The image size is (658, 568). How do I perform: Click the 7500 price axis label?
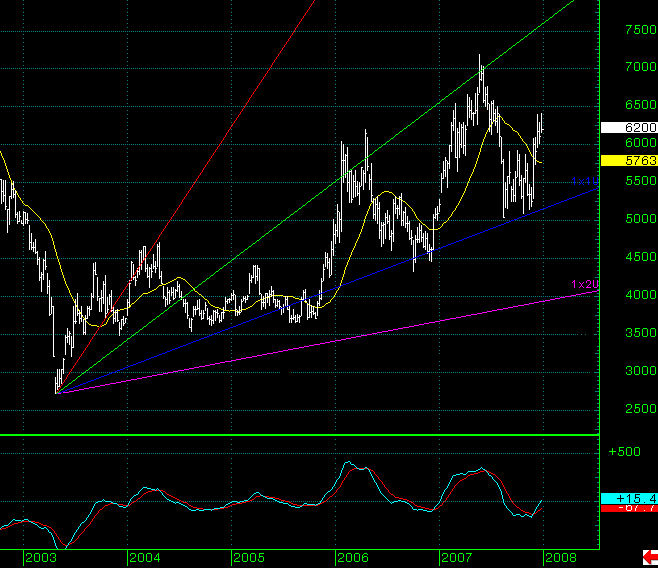click(627, 31)
